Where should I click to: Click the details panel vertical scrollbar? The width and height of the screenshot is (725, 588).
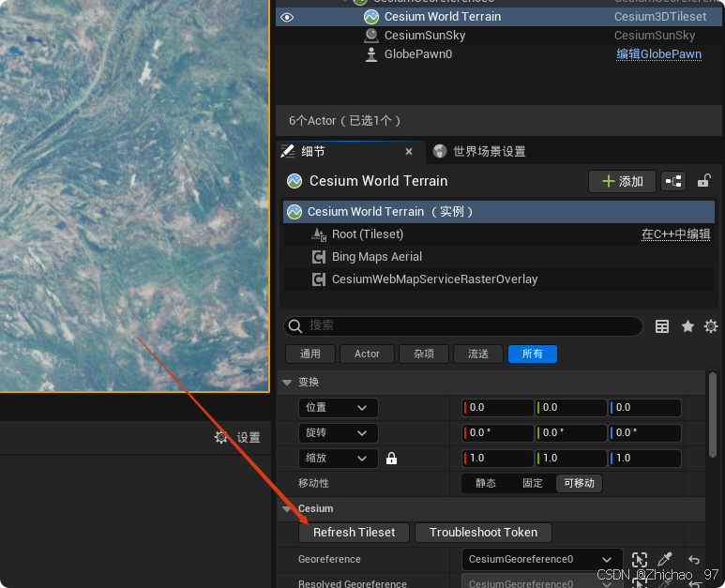(x=713, y=415)
